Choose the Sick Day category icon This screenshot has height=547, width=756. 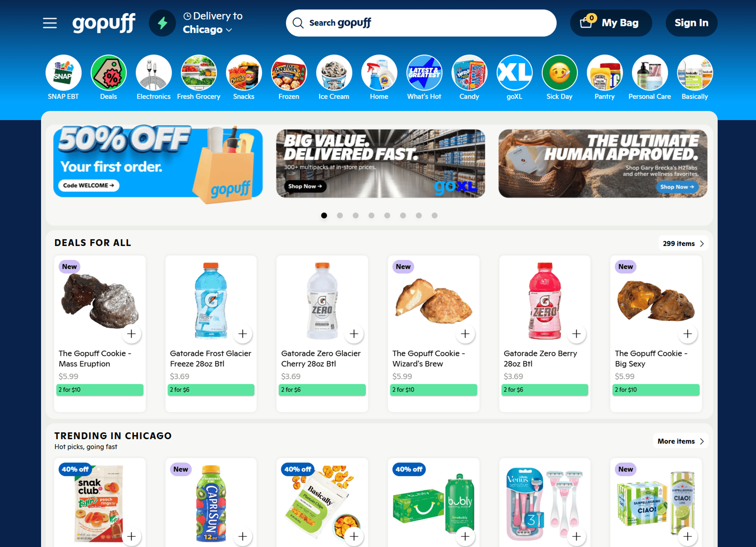[x=559, y=73]
